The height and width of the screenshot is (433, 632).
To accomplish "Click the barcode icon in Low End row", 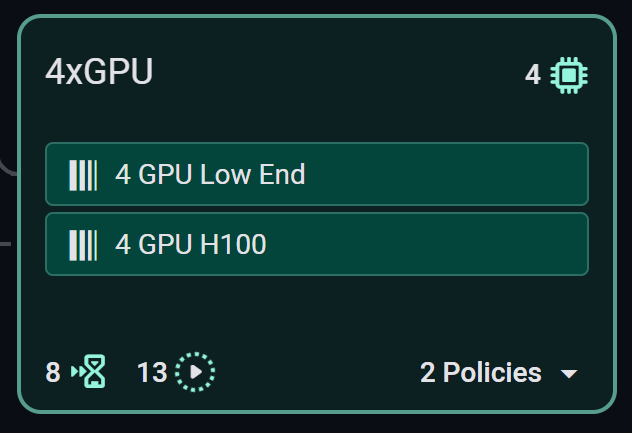I will [x=83, y=175].
